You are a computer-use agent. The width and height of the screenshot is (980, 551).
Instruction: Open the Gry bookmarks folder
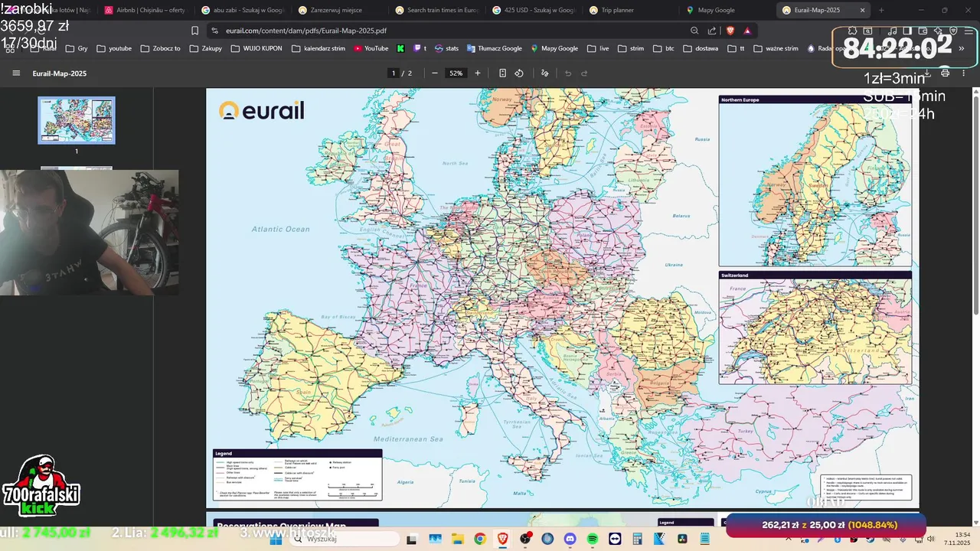[x=77, y=48]
